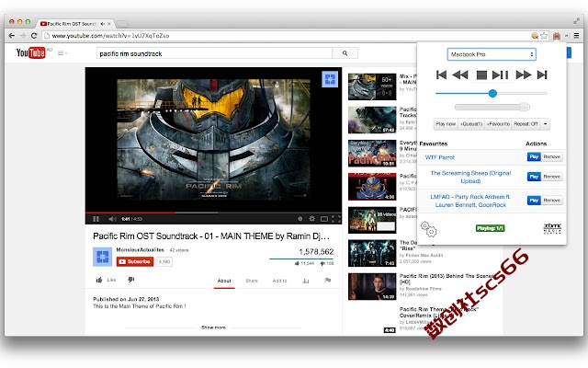Viewport: 588px width, 368px height.
Task: Open the 50+ videos Mix thumbnail
Action: click(x=372, y=86)
